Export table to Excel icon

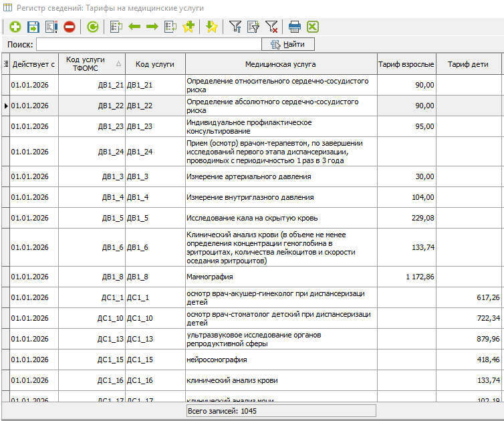[x=313, y=27]
